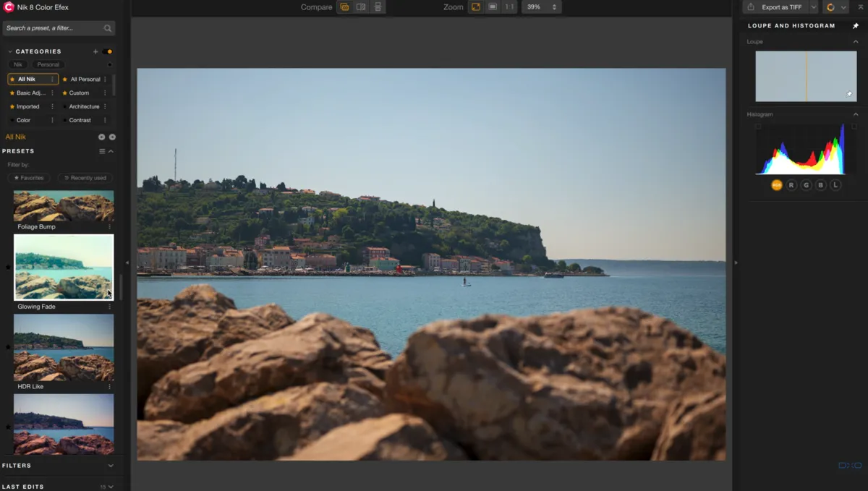Screen dimensions: 868x491
Task: Select the Recently used filter button
Action: click(x=85, y=177)
